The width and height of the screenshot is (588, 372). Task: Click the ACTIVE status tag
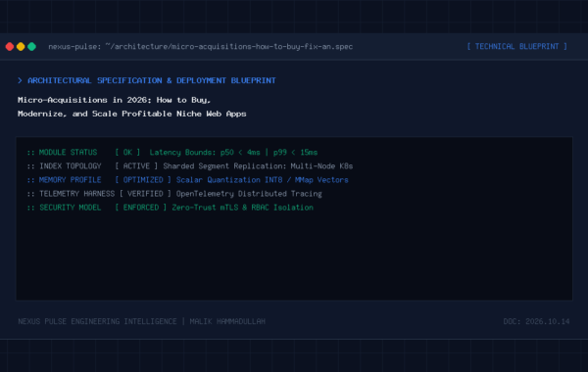point(136,166)
